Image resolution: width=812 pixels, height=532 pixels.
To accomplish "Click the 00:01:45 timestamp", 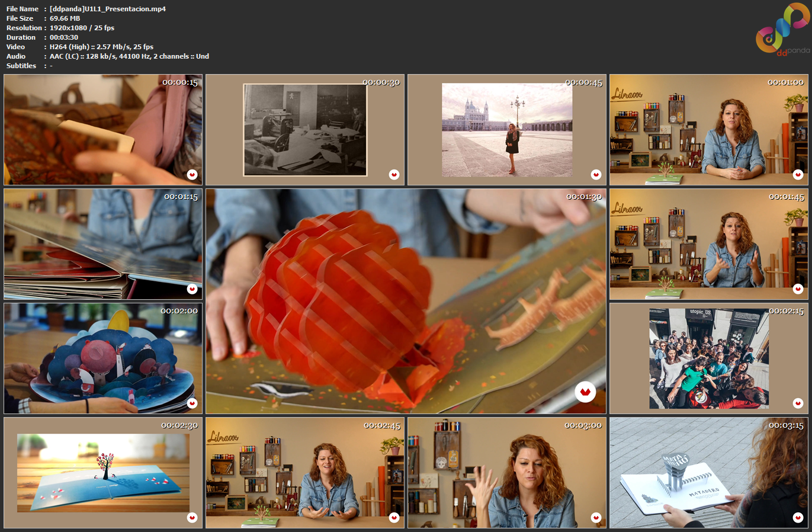I will (x=787, y=197).
